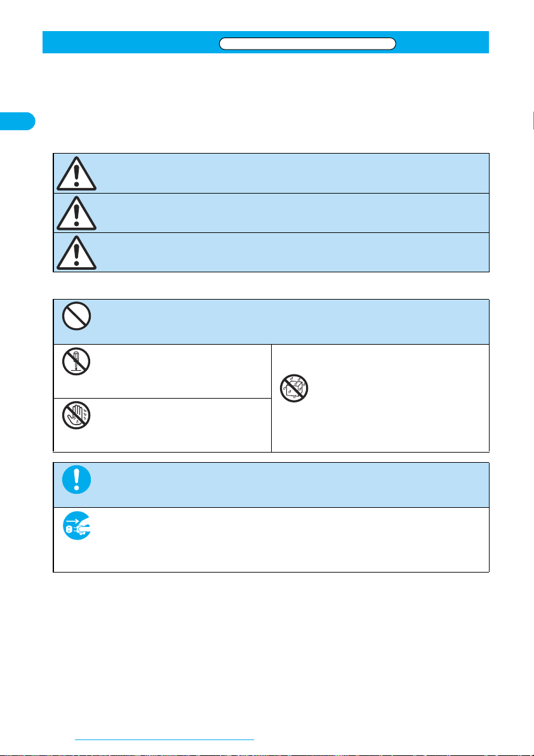
Task: Click the plain prohibition circle-slash icon
Action: coord(77,316)
